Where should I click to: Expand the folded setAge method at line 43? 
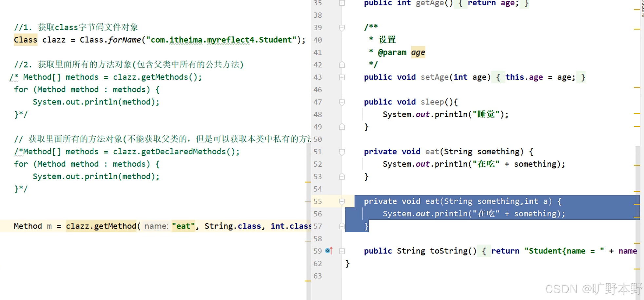[x=342, y=77]
